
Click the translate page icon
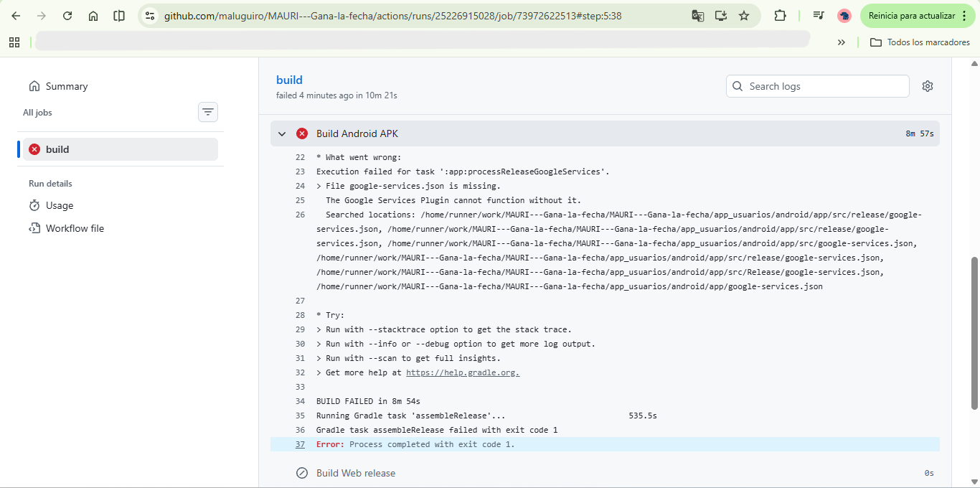click(x=697, y=16)
